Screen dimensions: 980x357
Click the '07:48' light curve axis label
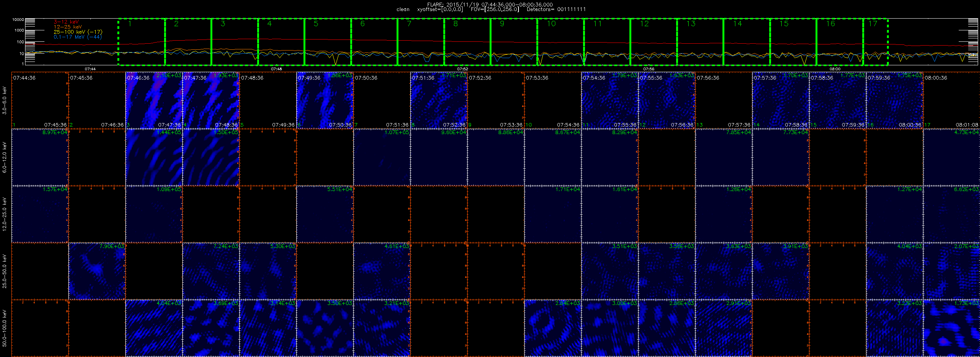pyautogui.click(x=276, y=69)
